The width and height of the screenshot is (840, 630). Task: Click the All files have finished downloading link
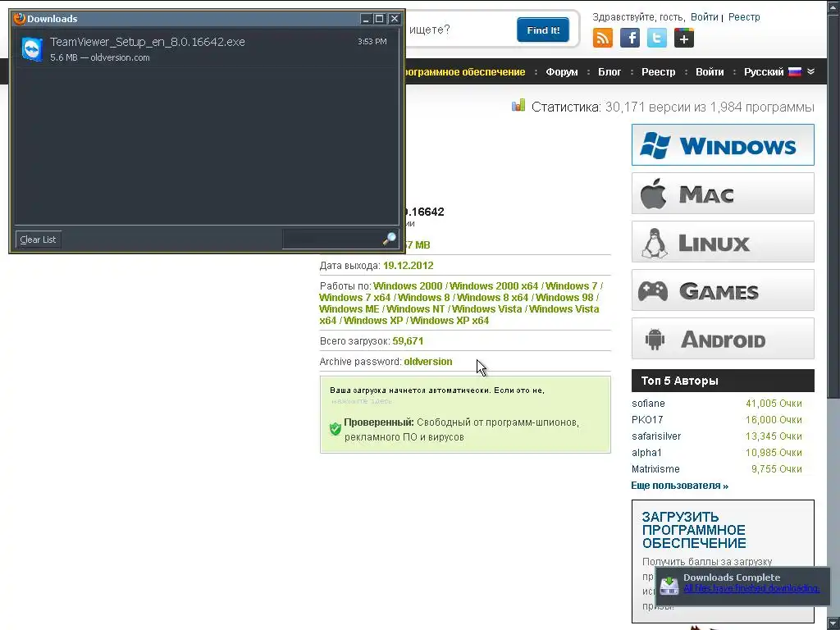pos(751,588)
